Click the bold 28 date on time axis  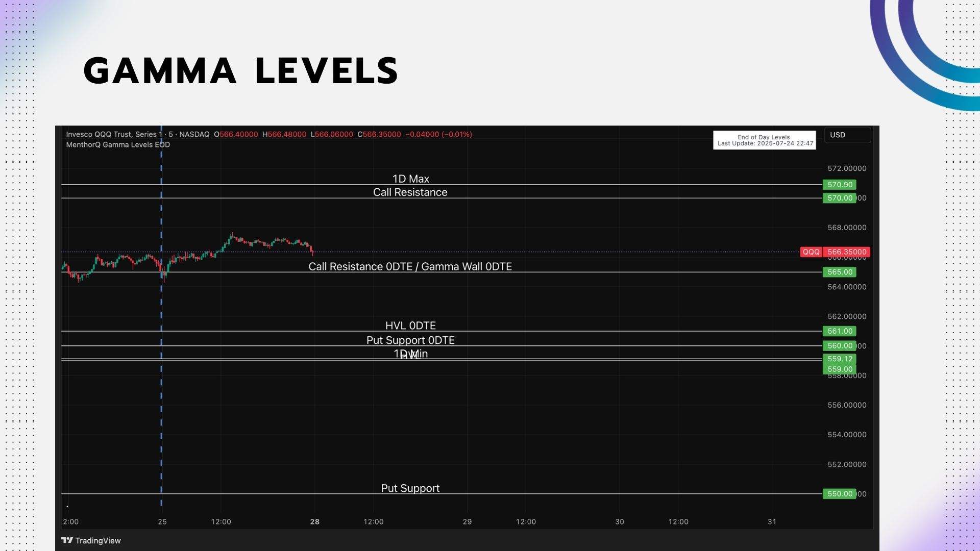coord(314,521)
